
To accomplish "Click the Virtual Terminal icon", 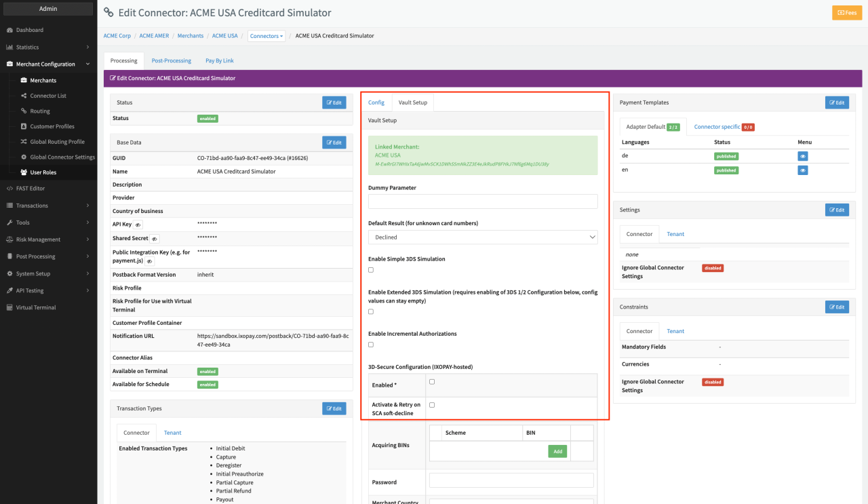I will [x=9, y=307].
